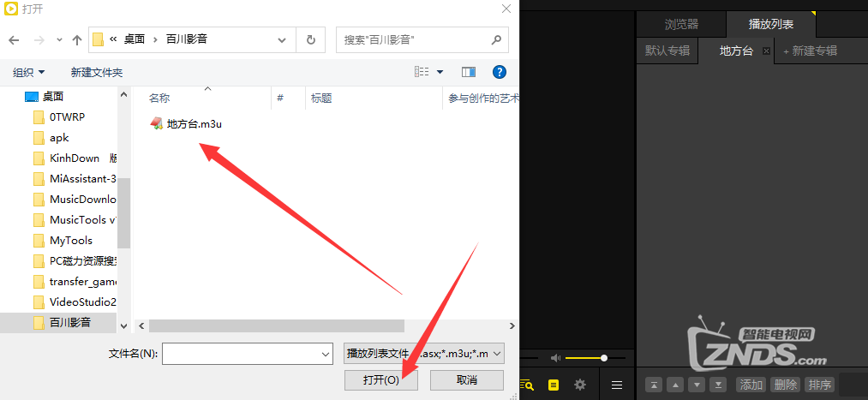Screen dimensions: 868x400
Task: Refresh the current folder listing
Action: 310,39
